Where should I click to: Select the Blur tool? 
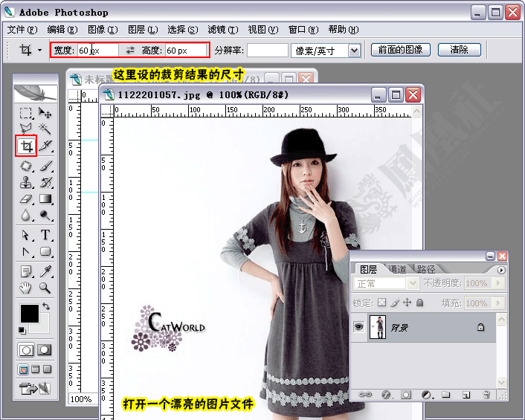click(26, 215)
